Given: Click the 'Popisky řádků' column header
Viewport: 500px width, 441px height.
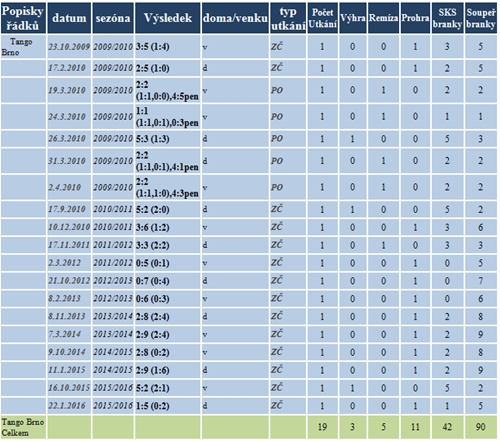Looking at the screenshot, I should tap(23, 18).
